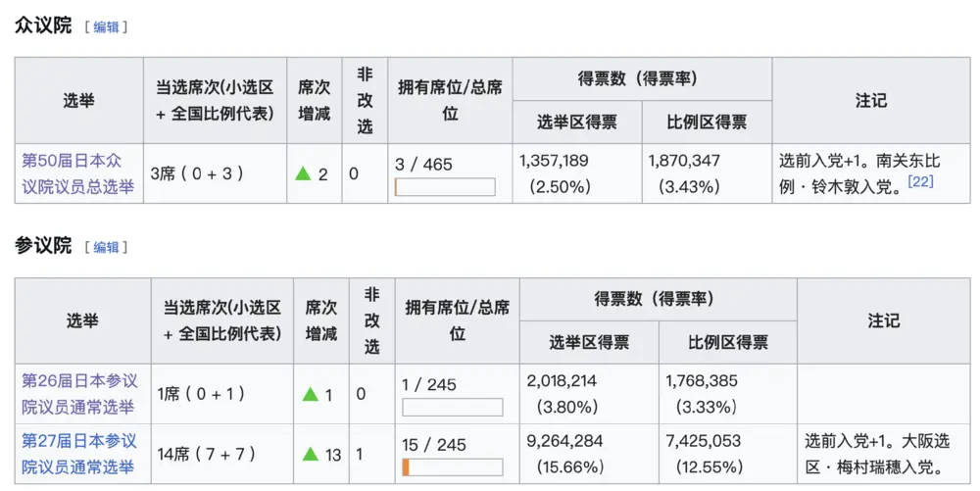Click the green triangle in the 第26届 row
980x491 pixels.
[x=311, y=394]
